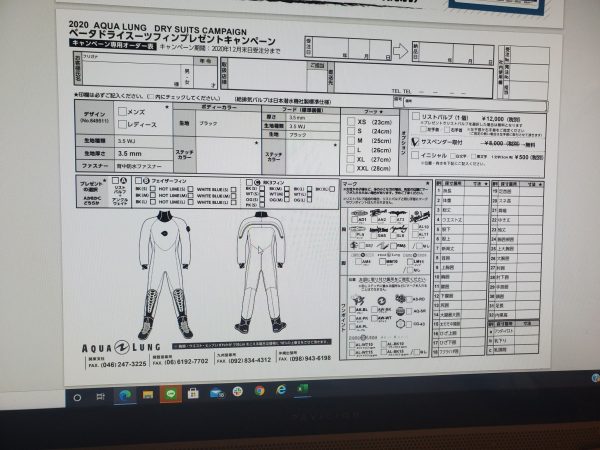Open Microsoft Store from the taskbar

click(x=192, y=394)
